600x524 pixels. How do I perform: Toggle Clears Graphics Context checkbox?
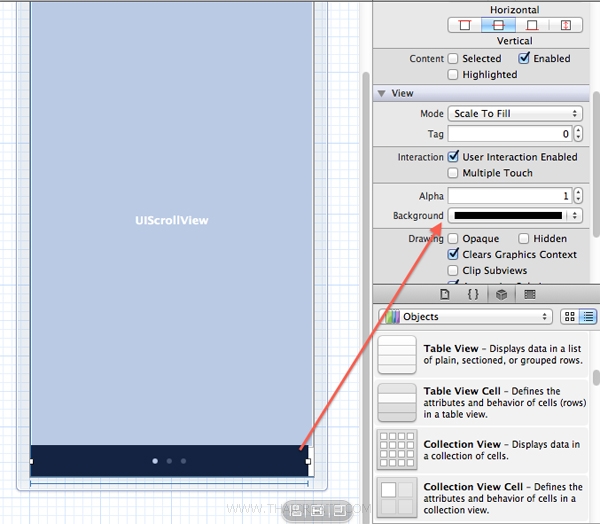pyautogui.click(x=453, y=254)
